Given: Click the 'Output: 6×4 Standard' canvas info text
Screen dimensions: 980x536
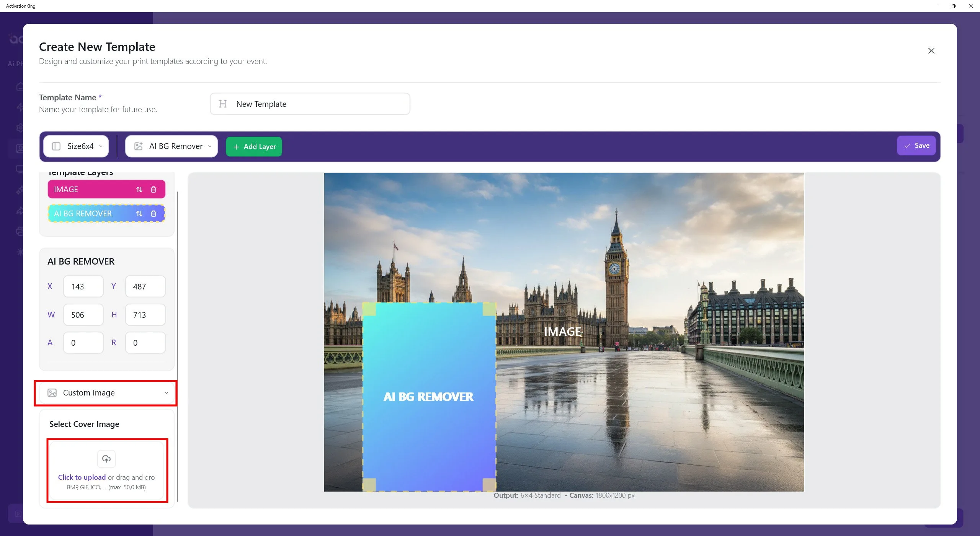Looking at the screenshot, I should (527, 495).
